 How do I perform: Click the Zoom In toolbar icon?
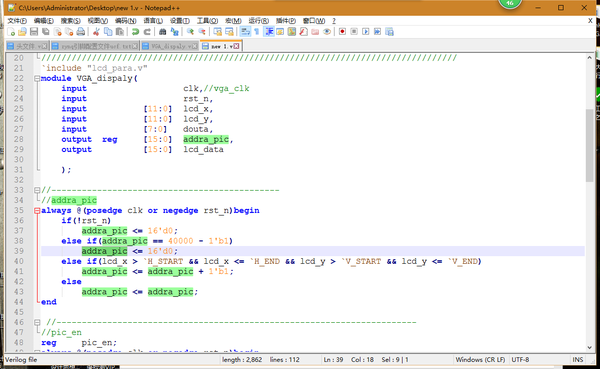190,32
